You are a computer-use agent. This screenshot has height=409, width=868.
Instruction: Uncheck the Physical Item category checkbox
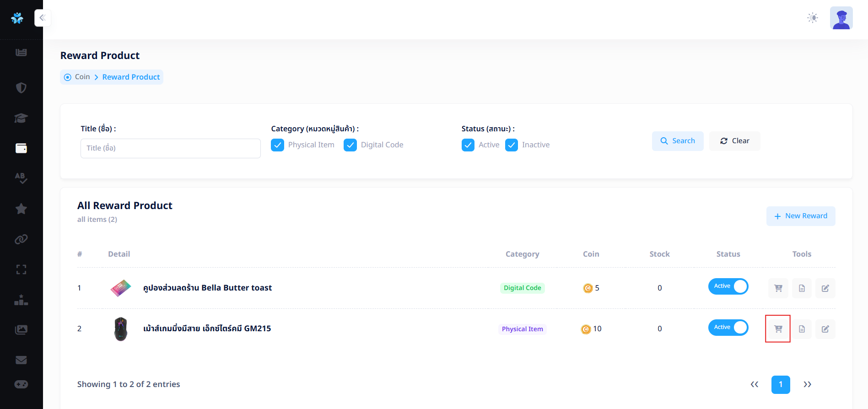pos(277,145)
